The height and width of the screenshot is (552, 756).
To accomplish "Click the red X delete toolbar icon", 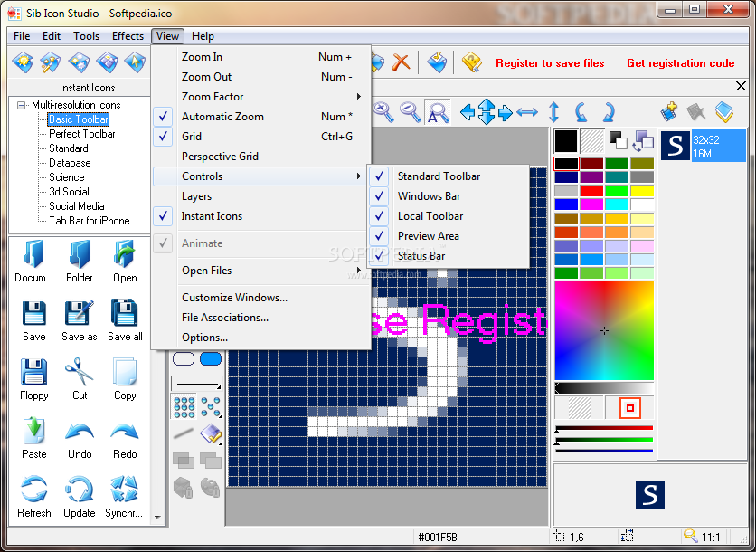I will (x=401, y=62).
